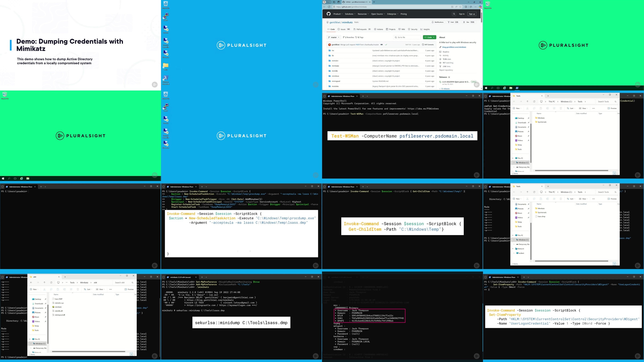Click the Search x64 box in explorer

(124, 283)
